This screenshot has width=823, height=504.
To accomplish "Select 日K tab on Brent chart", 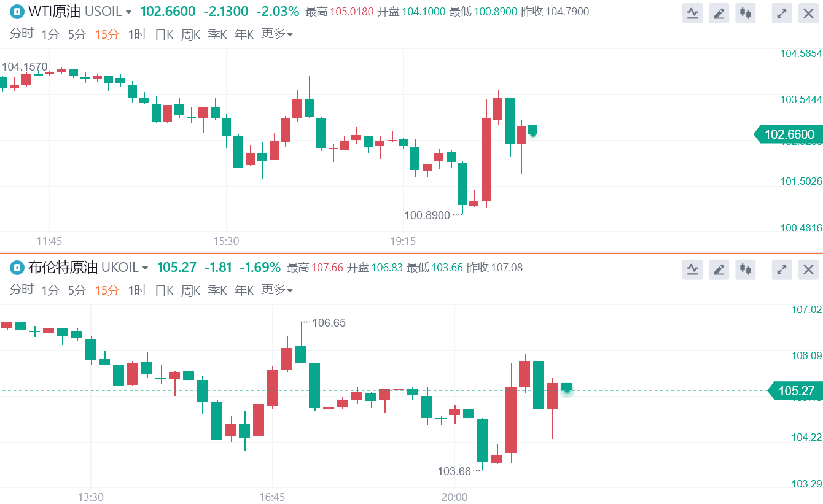I will 164,290.
